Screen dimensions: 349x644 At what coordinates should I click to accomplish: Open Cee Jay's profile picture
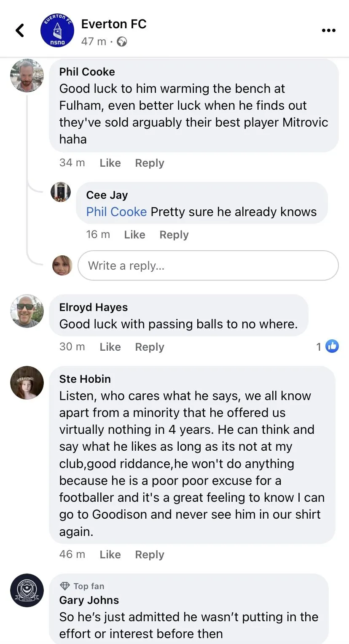(x=61, y=192)
